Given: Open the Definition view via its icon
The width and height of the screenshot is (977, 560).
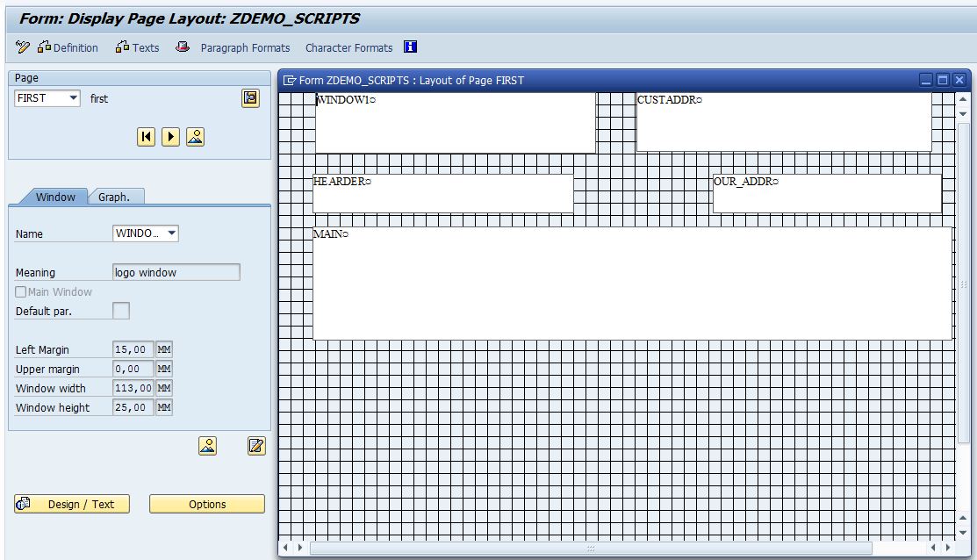Looking at the screenshot, I should coord(42,47).
